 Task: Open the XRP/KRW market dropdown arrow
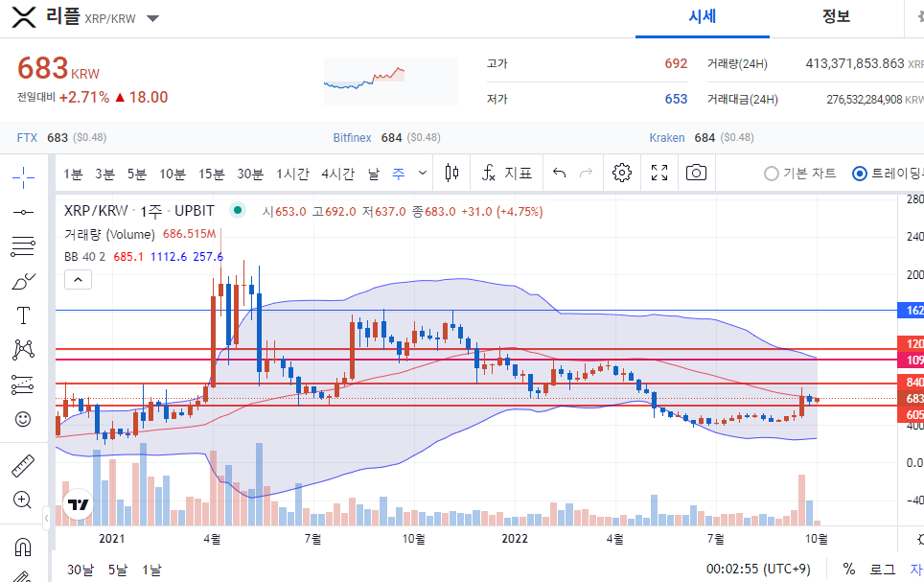152,18
